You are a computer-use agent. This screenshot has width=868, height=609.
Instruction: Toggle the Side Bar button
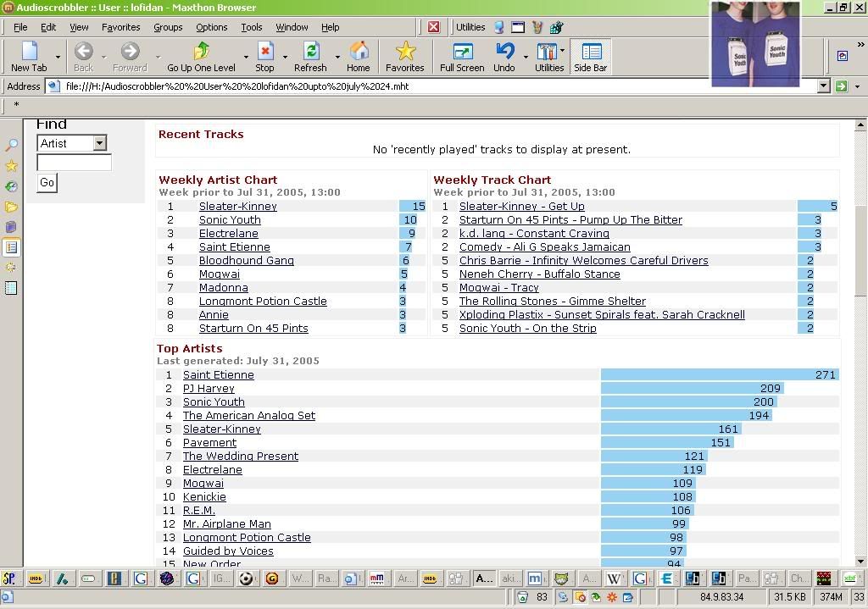click(x=591, y=56)
